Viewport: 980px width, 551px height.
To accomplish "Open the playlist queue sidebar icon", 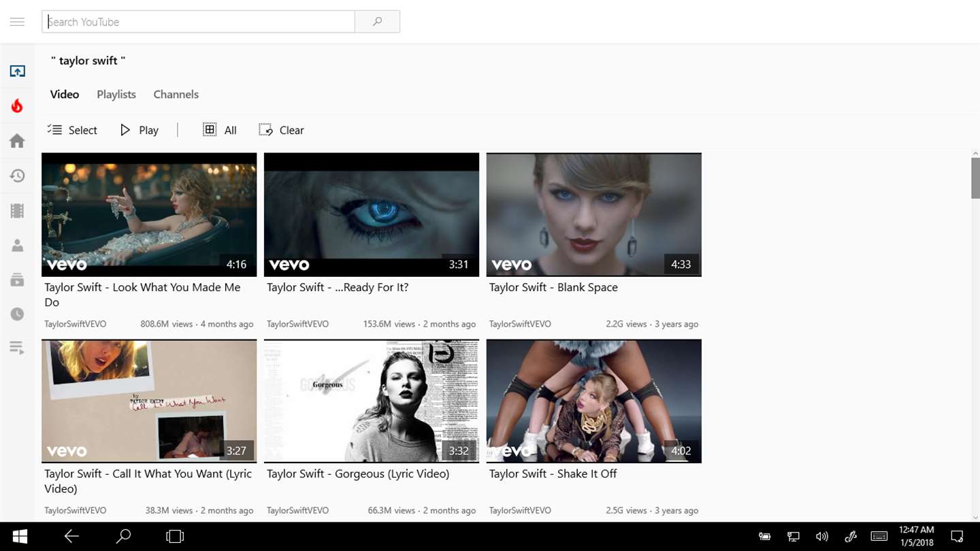I will click(x=17, y=349).
